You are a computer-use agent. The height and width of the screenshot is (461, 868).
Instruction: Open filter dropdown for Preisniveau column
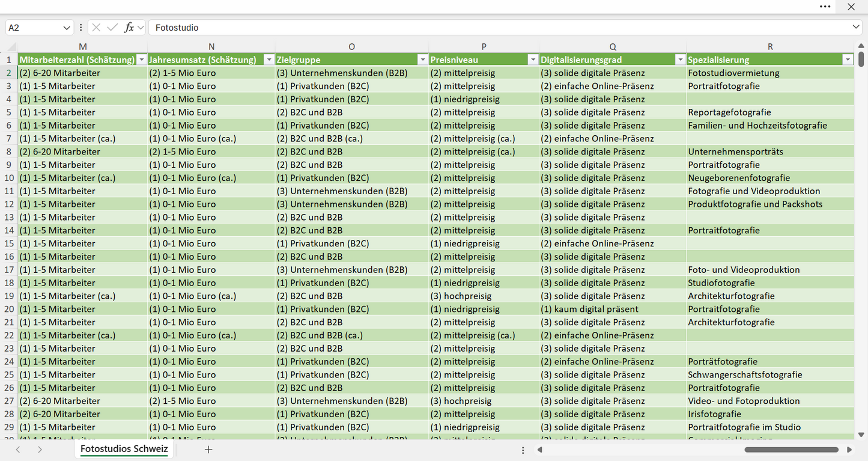point(532,60)
